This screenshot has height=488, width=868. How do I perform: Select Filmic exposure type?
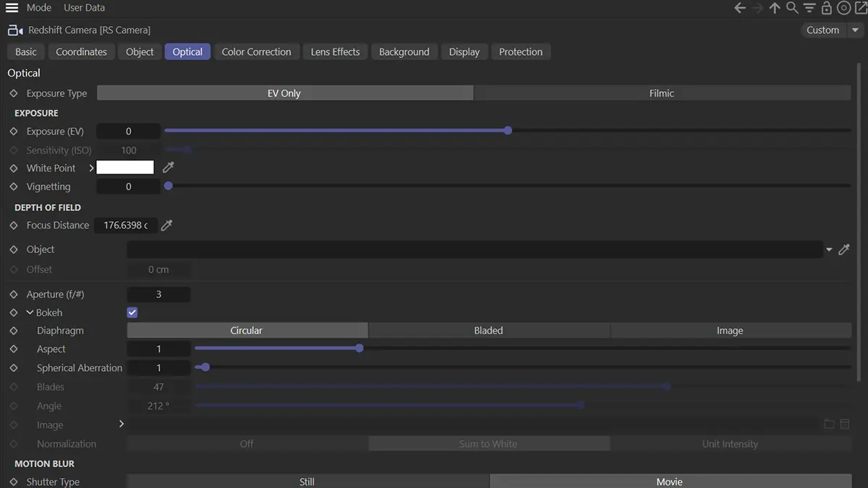tap(662, 93)
